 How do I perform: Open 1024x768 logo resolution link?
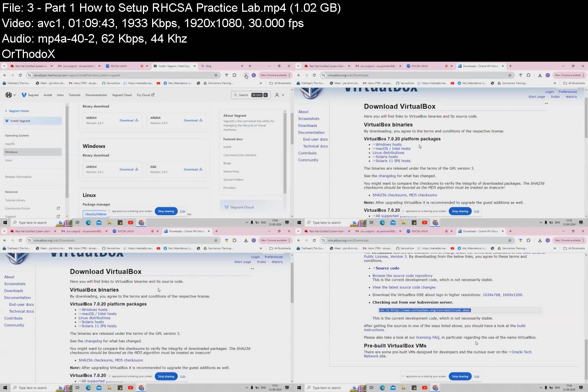[491, 295]
